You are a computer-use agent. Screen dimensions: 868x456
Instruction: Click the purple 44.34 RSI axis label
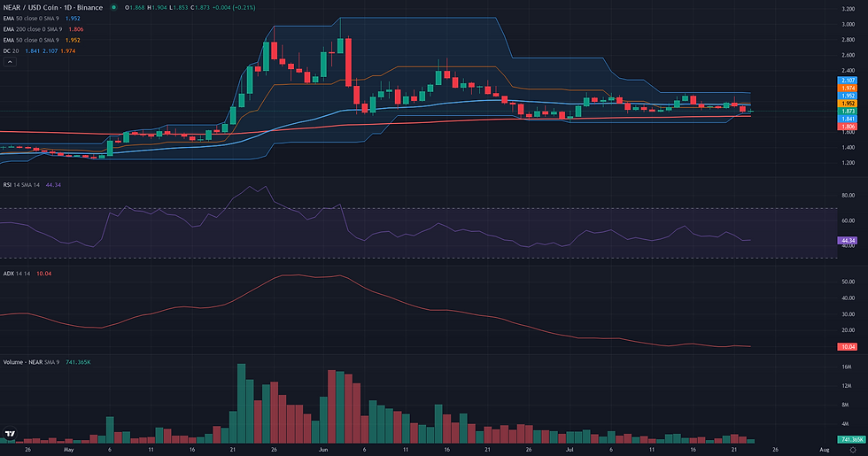(849, 241)
